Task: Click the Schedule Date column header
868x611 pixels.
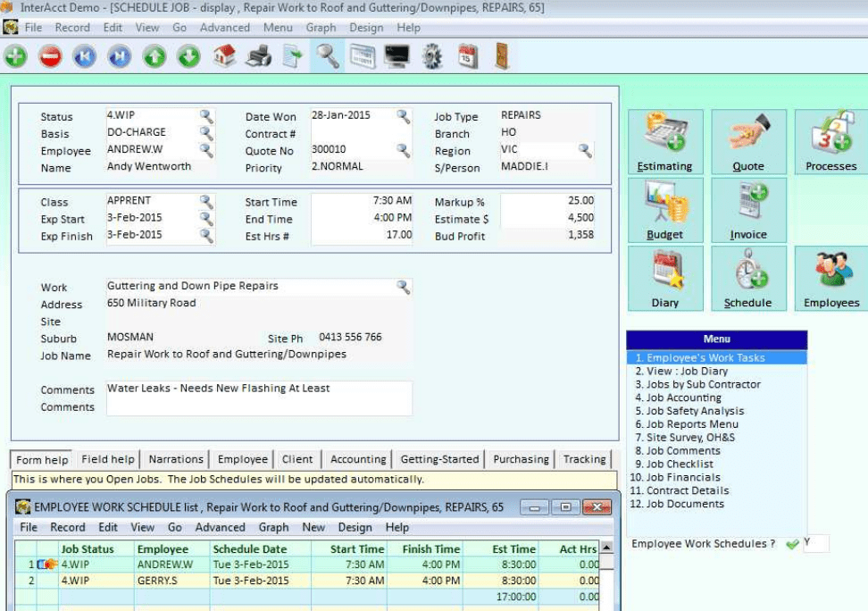Action: 260,549
